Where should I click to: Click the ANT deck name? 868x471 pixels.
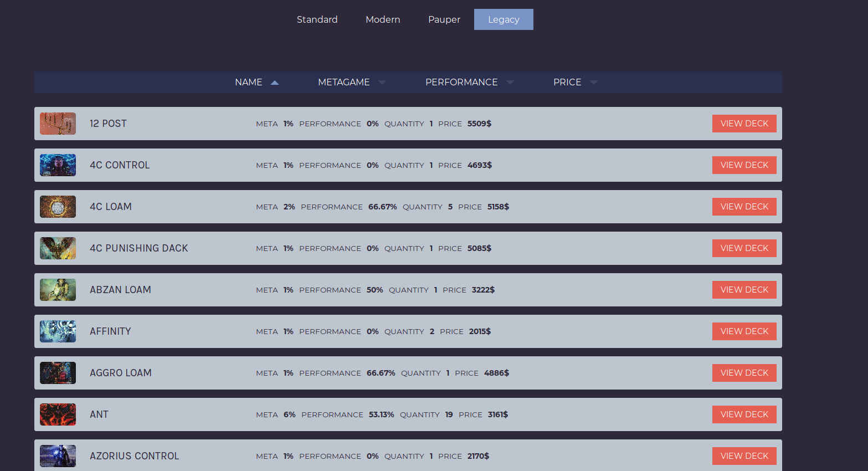pos(99,414)
